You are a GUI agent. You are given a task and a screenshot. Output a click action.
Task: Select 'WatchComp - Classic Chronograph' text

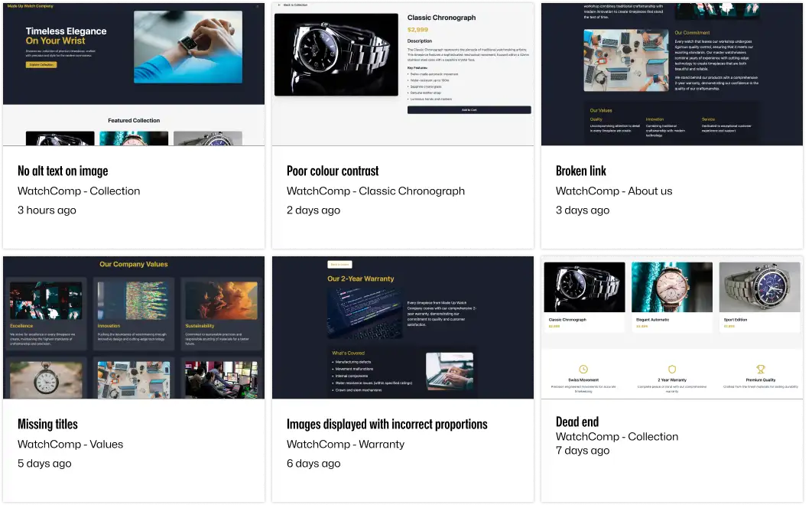(x=375, y=191)
